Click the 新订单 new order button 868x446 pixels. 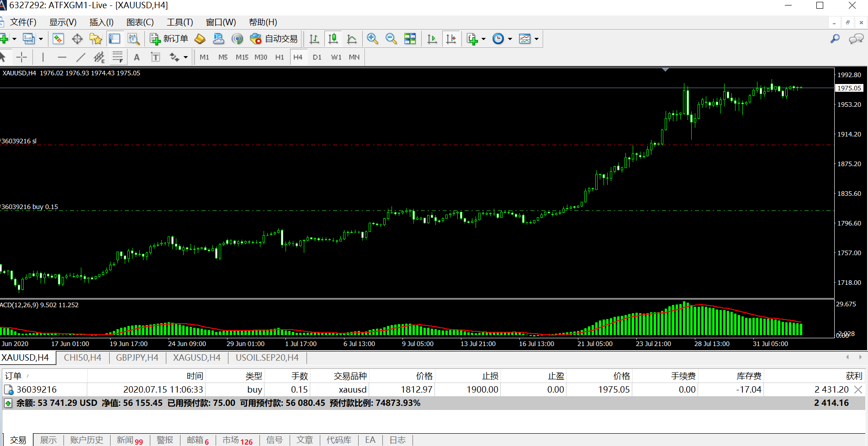coord(169,39)
